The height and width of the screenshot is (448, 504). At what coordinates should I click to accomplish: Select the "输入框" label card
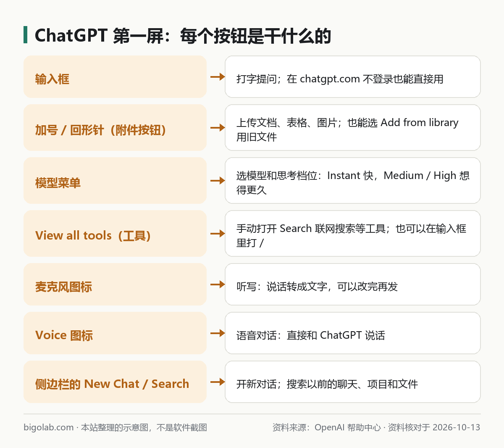tap(115, 77)
